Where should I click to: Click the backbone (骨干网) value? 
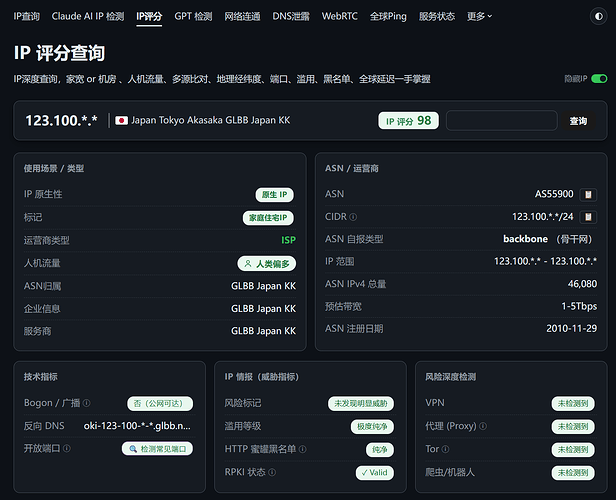(548, 239)
